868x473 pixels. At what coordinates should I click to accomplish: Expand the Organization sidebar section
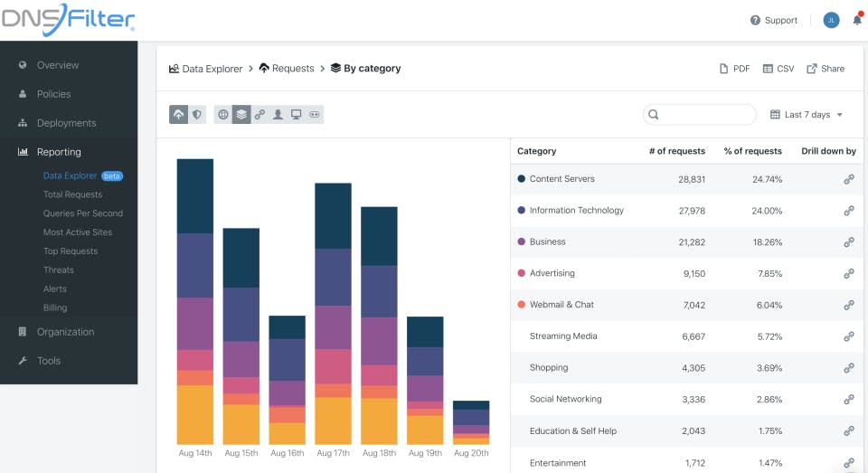pos(65,332)
